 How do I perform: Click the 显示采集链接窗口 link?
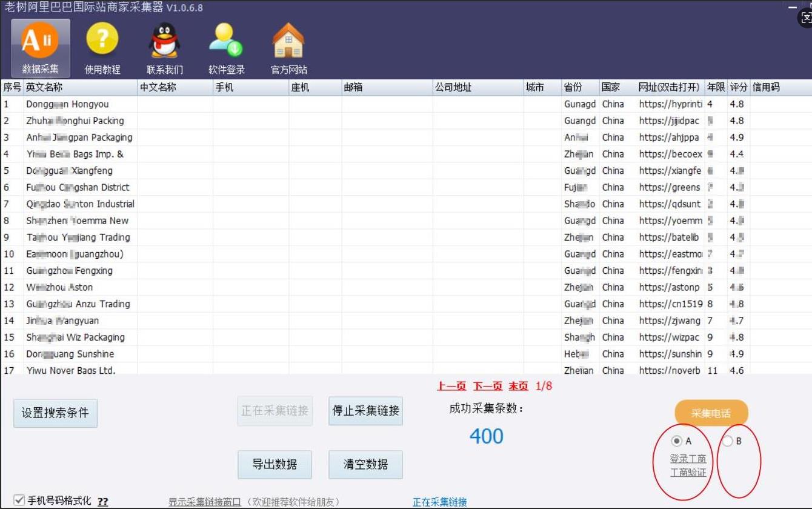(x=204, y=502)
